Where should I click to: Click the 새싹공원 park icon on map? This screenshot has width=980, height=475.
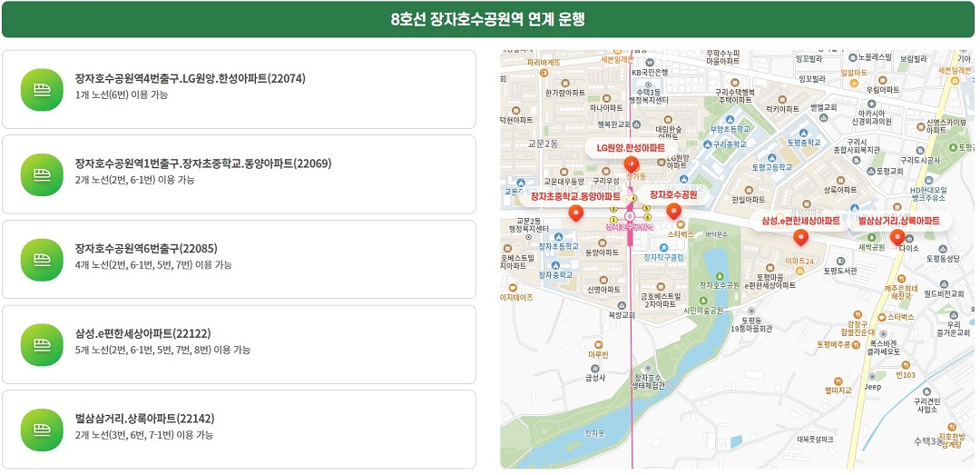click(870, 237)
